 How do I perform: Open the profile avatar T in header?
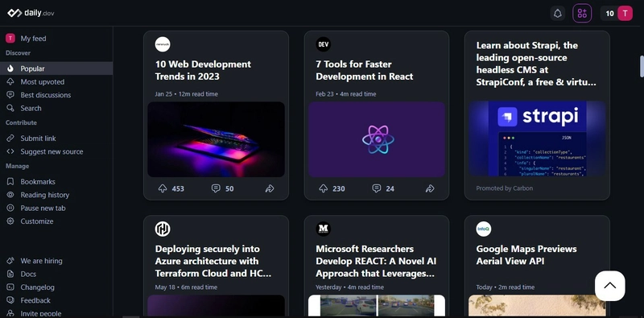(x=625, y=14)
